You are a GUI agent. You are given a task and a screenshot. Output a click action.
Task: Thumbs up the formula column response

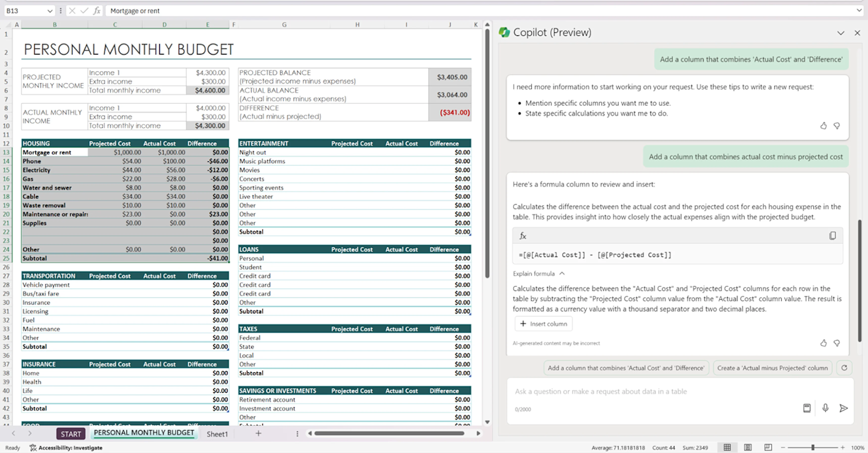pos(823,343)
